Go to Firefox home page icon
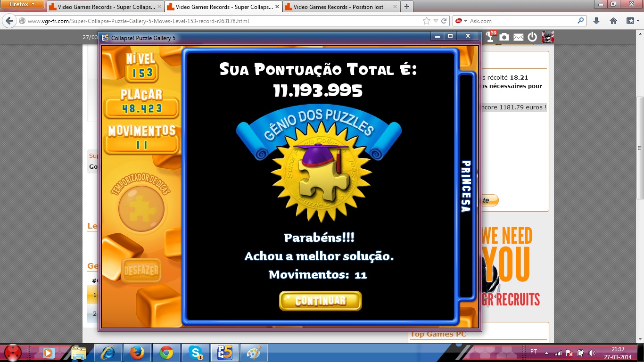The width and height of the screenshot is (644, 362). pos(613,21)
